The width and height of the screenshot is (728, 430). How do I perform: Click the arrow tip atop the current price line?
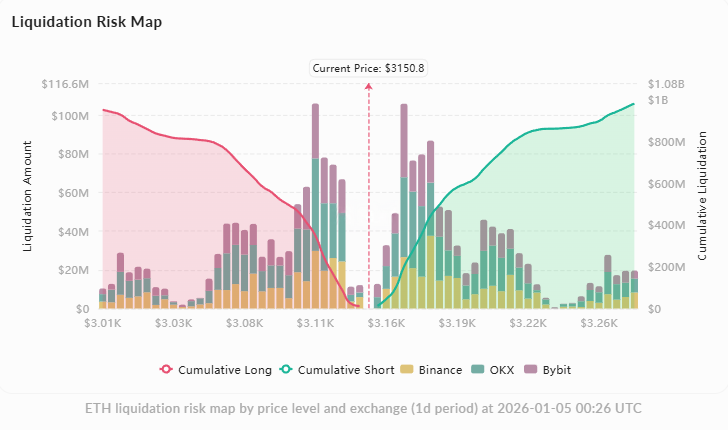coord(368,86)
